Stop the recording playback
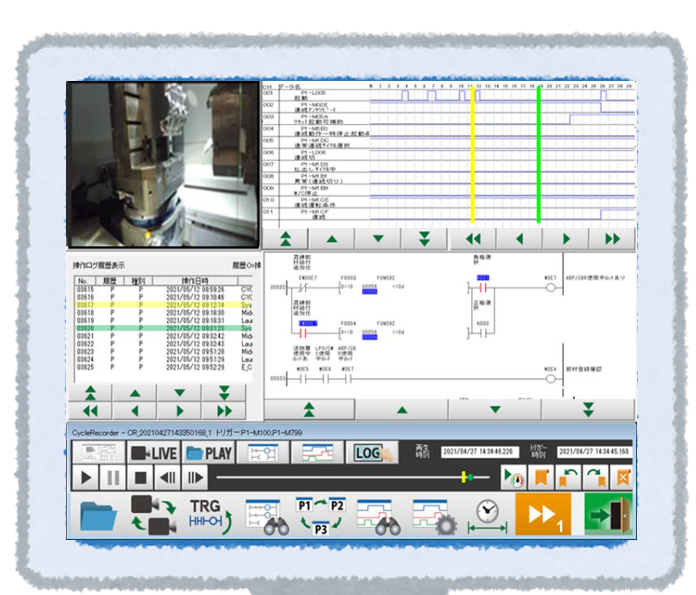 pyautogui.click(x=140, y=478)
